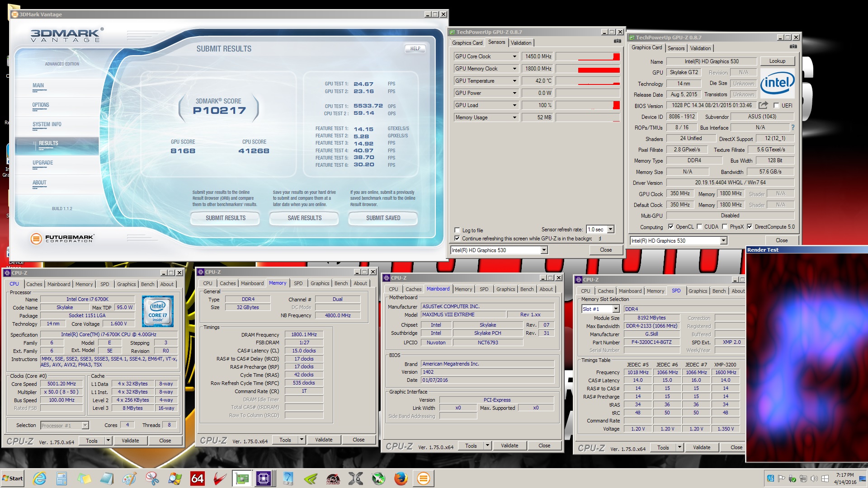Open the Start menu

pos(13,479)
